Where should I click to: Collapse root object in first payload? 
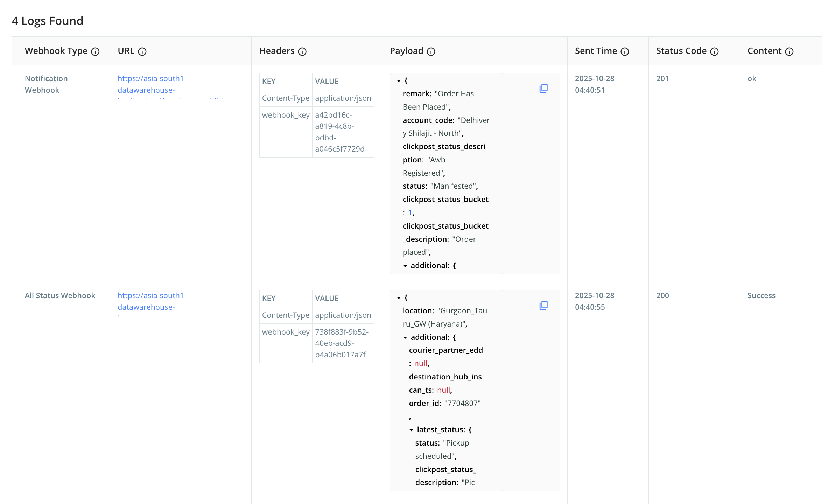pyautogui.click(x=399, y=81)
